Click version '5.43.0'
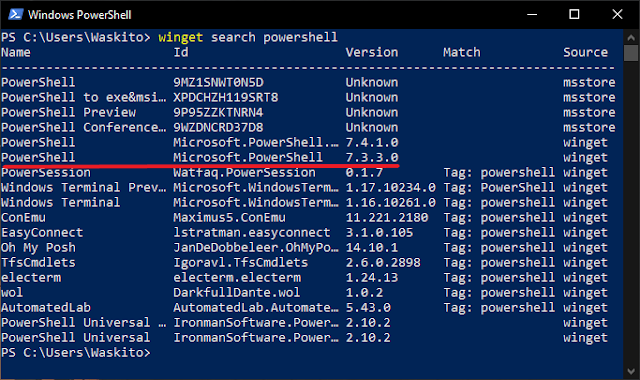 (368, 307)
